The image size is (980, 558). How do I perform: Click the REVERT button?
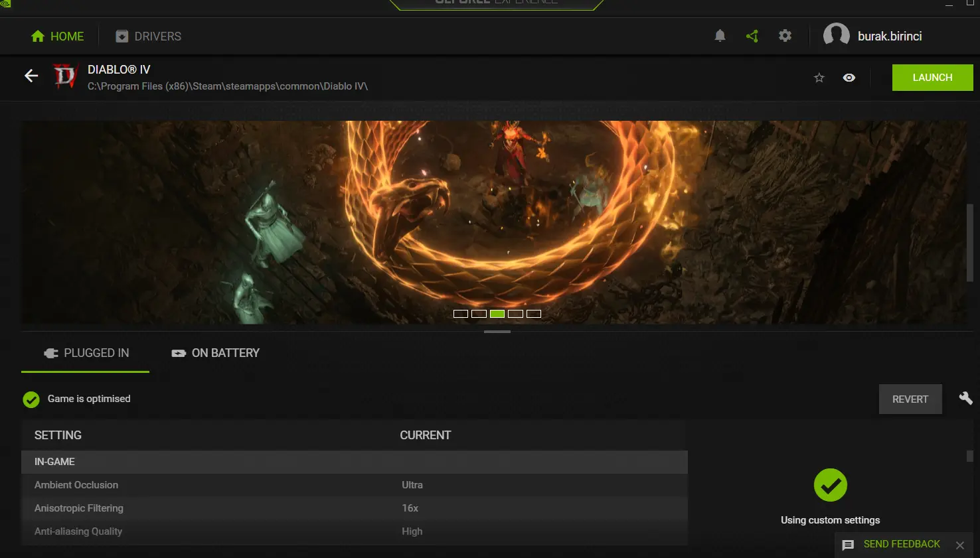point(910,399)
